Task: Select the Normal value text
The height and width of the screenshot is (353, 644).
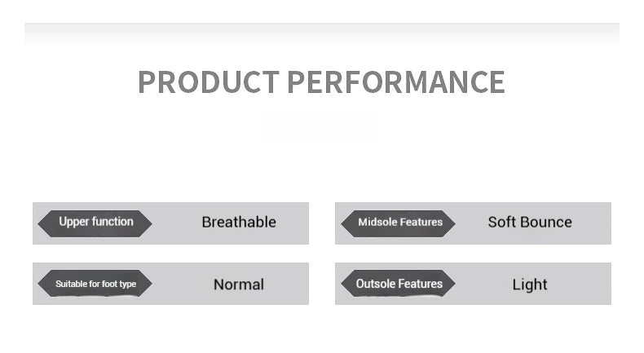Action: [239, 285]
